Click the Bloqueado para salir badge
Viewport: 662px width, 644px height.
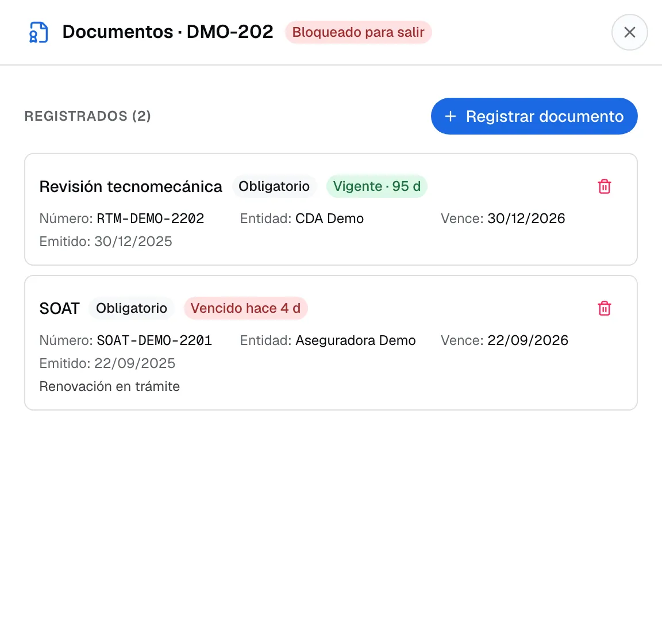(358, 32)
